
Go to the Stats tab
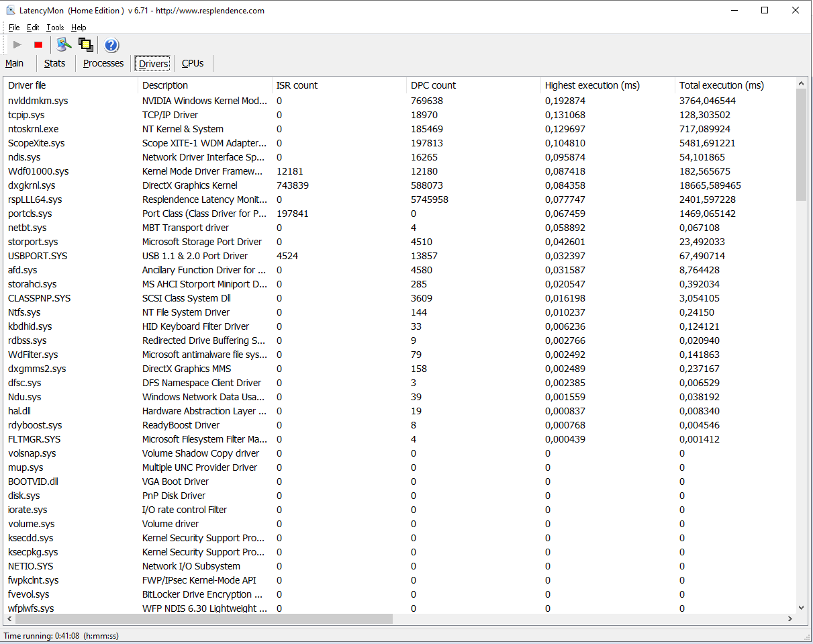pyautogui.click(x=55, y=63)
